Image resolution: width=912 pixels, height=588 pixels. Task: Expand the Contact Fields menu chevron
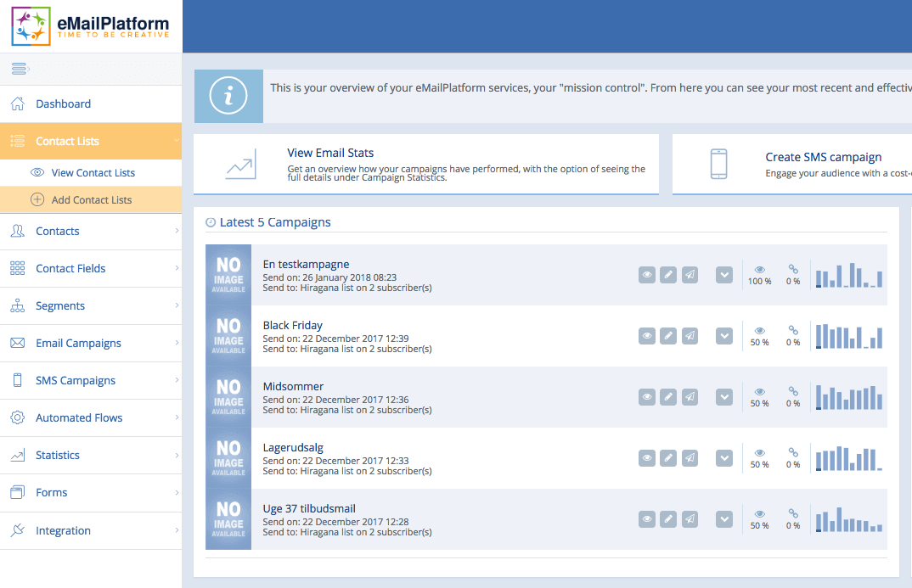click(x=177, y=268)
